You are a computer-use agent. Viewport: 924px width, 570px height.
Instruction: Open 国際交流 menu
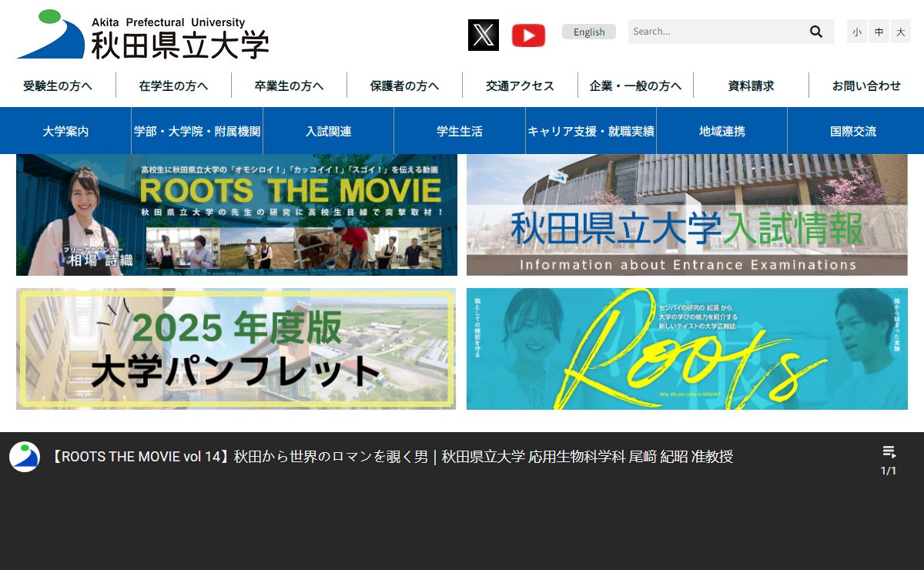853,131
